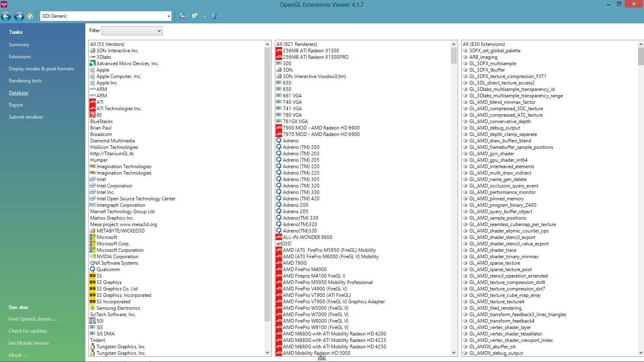Click the new note toolbar icon
This screenshot has width=644, height=362.
[x=195, y=16]
